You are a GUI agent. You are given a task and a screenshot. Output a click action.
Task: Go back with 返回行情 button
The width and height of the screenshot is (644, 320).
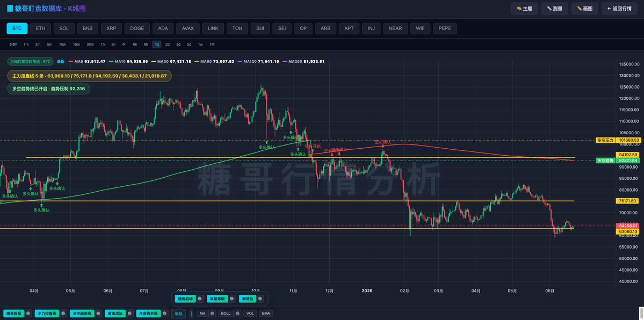(619, 9)
